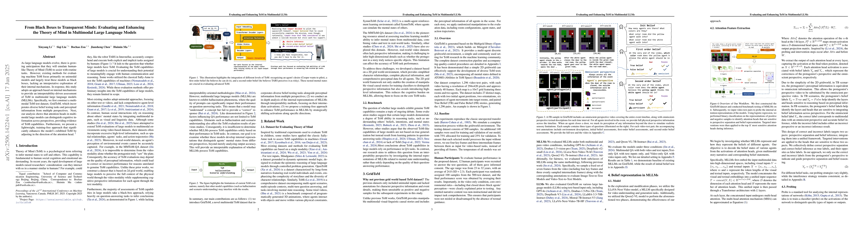Click the green 'expression' badge in Figure 1
The image size is (868, 225).
pyautogui.click(x=196, y=46)
